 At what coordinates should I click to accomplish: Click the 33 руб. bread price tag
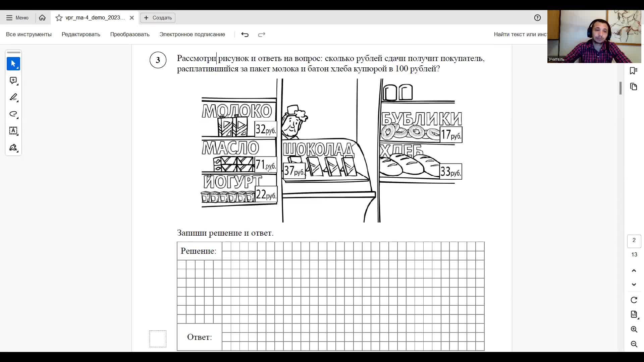point(450,172)
